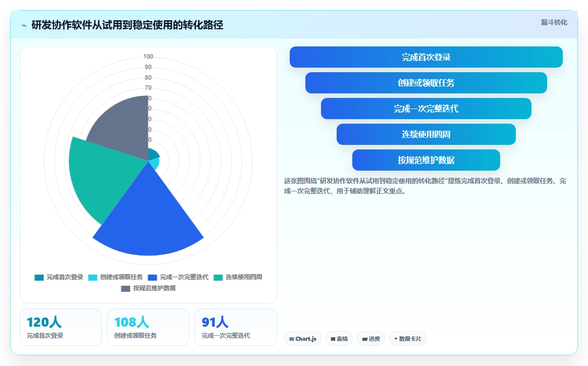The width and height of the screenshot is (588, 366).
Task: Click the 漏斗转化 label in the header
Action: (554, 23)
